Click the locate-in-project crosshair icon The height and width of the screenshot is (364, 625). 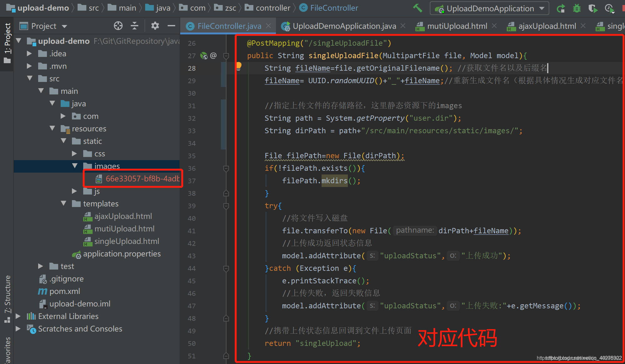pos(118,26)
